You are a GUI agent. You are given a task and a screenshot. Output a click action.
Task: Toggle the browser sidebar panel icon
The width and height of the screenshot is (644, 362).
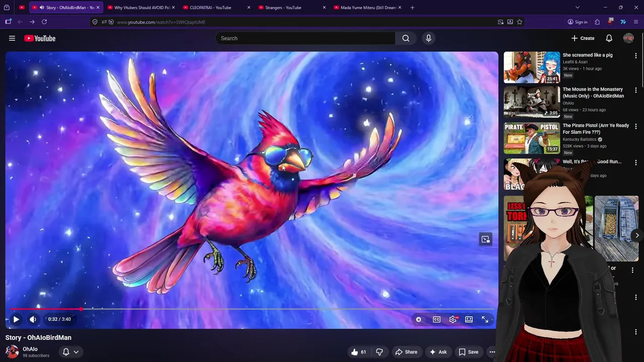[x=8, y=22]
